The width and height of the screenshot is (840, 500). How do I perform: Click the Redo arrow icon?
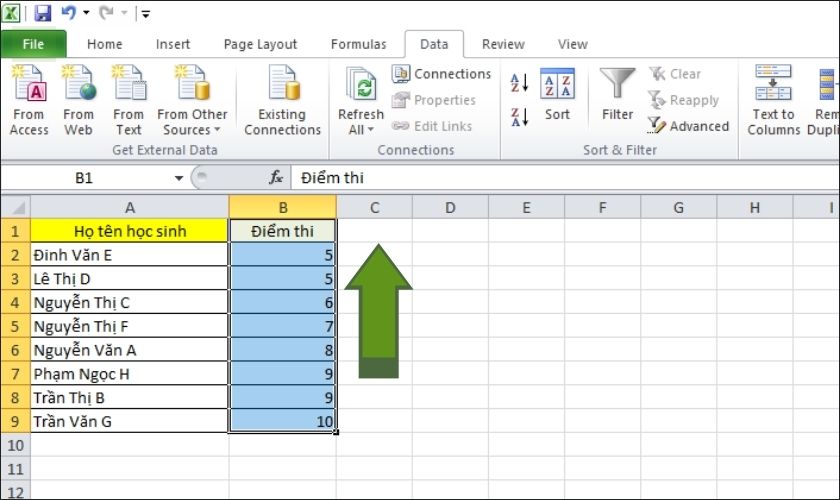106,12
